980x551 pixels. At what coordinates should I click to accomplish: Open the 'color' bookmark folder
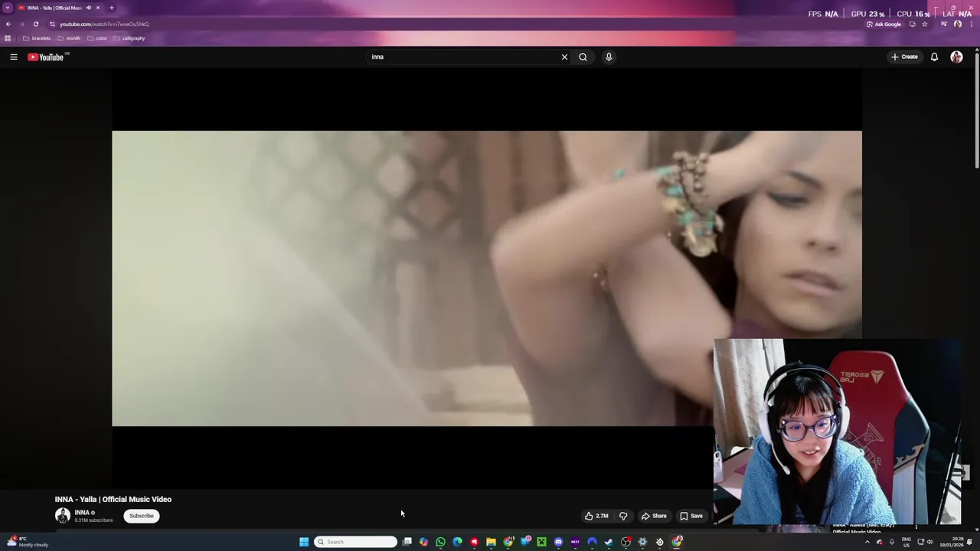tap(97, 38)
